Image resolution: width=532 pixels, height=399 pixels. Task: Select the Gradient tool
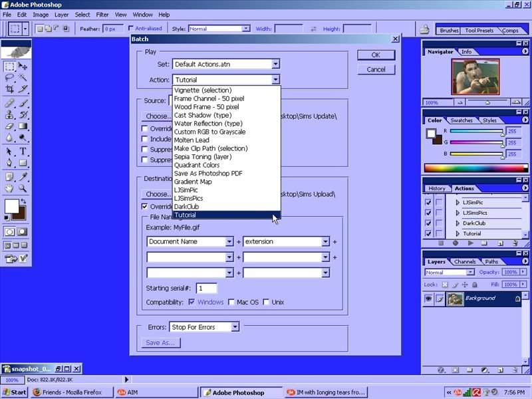23,126
